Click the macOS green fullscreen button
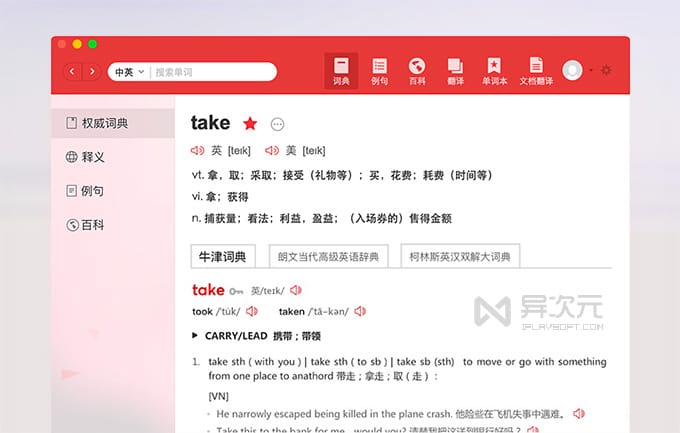Viewport: 680px width, 433px height. click(92, 44)
